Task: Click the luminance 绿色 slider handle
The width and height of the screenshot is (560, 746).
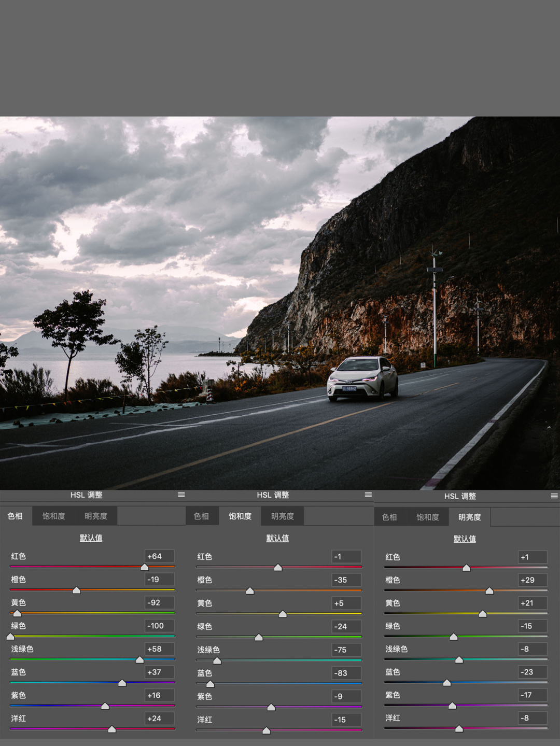Action: click(x=454, y=637)
